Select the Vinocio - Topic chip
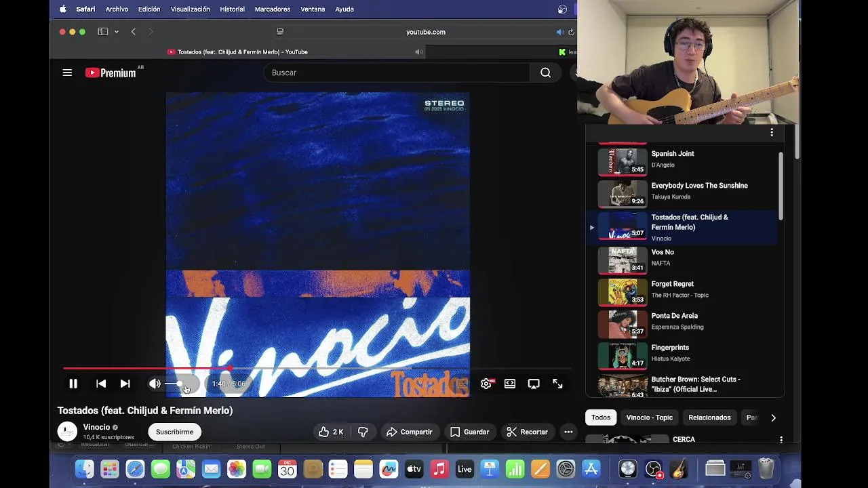868x488 pixels. pos(650,418)
